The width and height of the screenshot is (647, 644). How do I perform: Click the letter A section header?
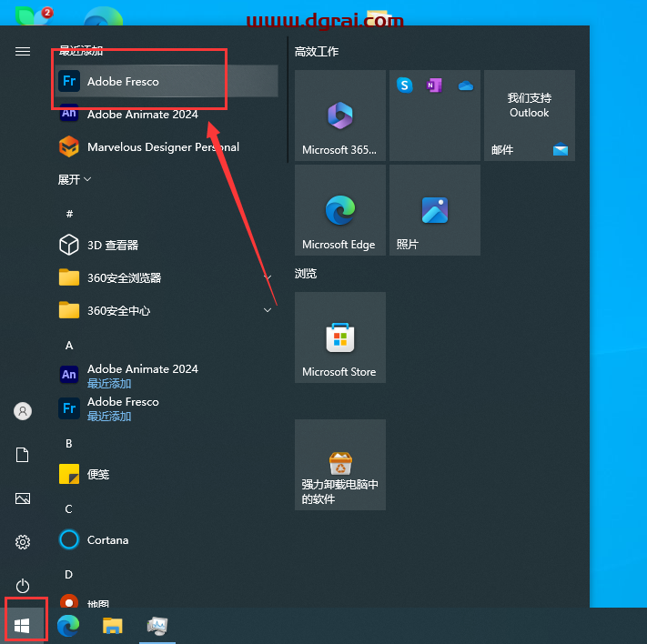click(69, 346)
